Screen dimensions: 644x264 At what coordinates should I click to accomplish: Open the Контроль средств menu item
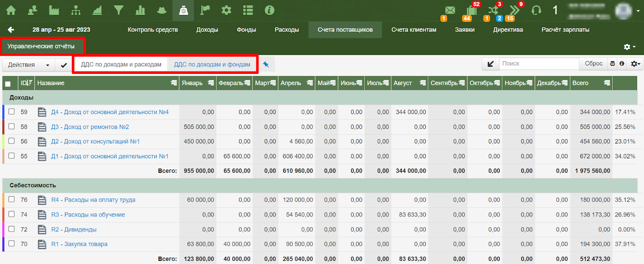point(153,30)
